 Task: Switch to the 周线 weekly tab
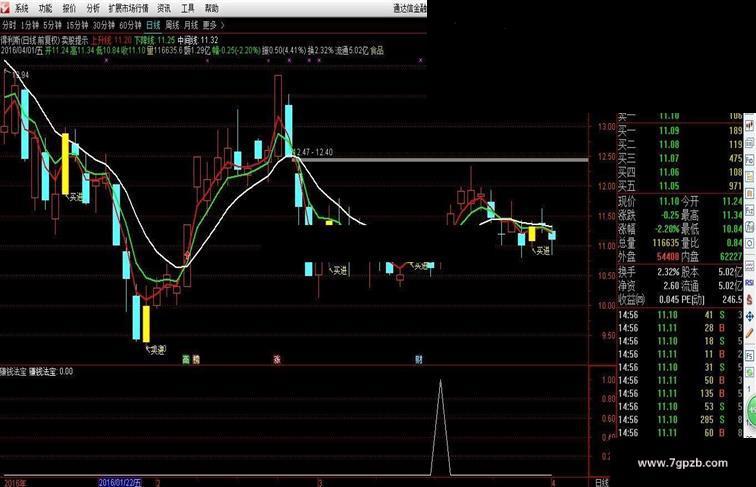pos(172,25)
